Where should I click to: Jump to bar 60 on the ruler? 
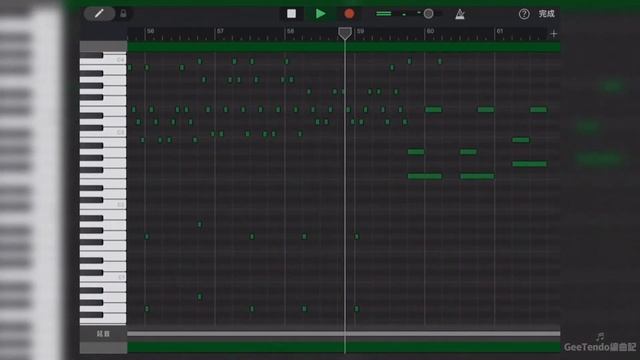pyautogui.click(x=430, y=31)
